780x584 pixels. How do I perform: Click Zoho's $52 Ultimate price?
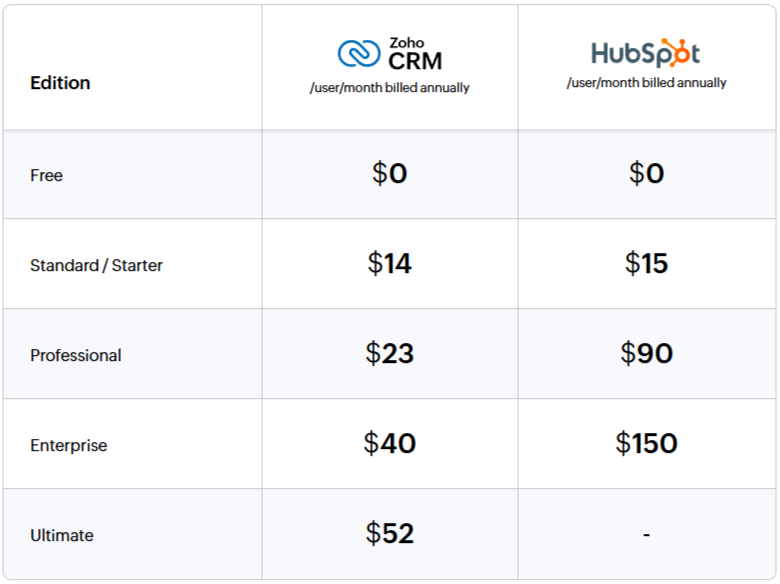coord(390,533)
